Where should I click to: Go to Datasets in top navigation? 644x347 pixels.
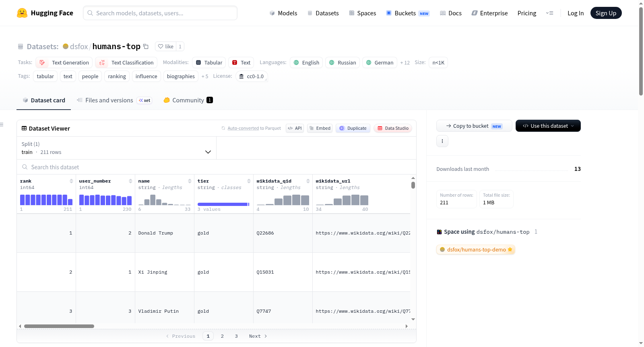[x=323, y=13]
